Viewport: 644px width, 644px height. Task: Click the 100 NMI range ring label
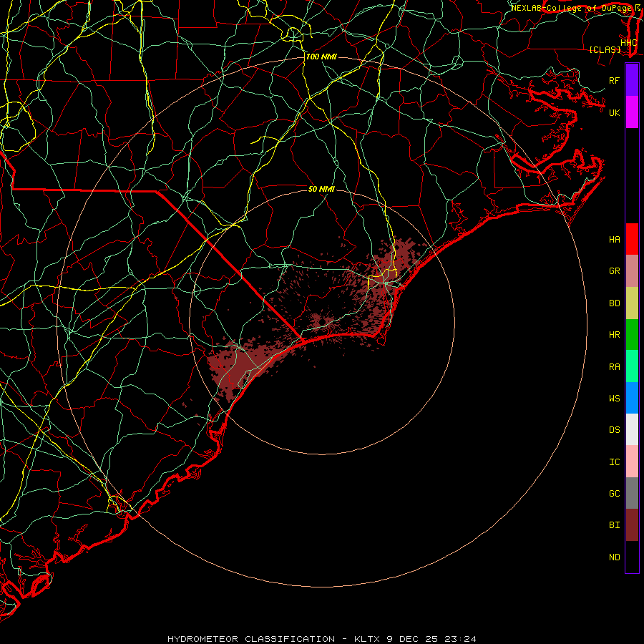321,57
